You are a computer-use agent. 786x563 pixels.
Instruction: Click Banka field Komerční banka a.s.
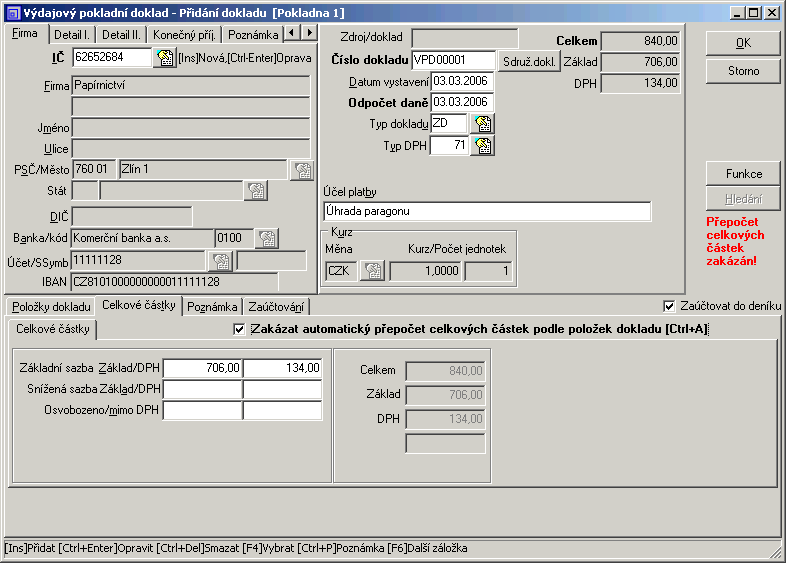pyautogui.click(x=142, y=238)
